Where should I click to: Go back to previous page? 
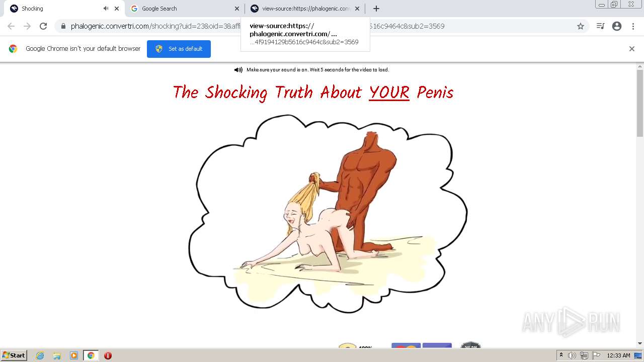(x=11, y=26)
